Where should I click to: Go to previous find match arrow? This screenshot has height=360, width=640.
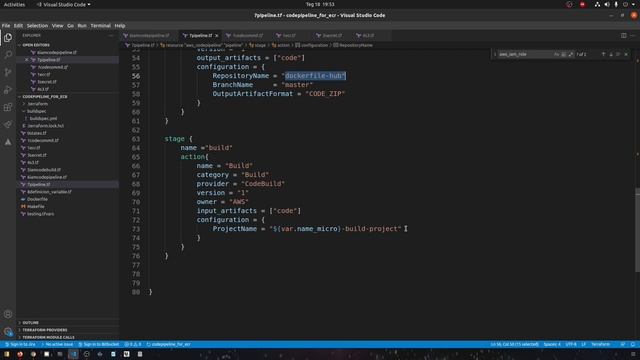click(603, 54)
